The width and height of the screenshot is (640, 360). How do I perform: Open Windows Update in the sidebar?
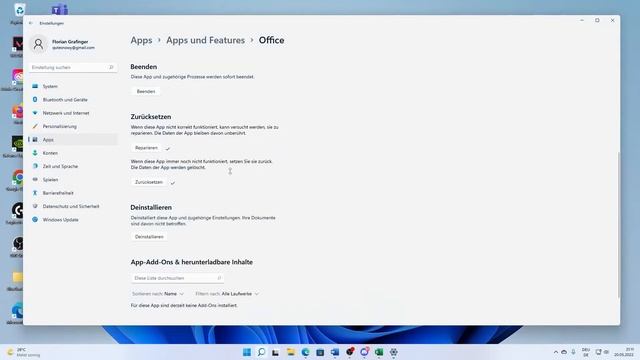tap(73, 220)
